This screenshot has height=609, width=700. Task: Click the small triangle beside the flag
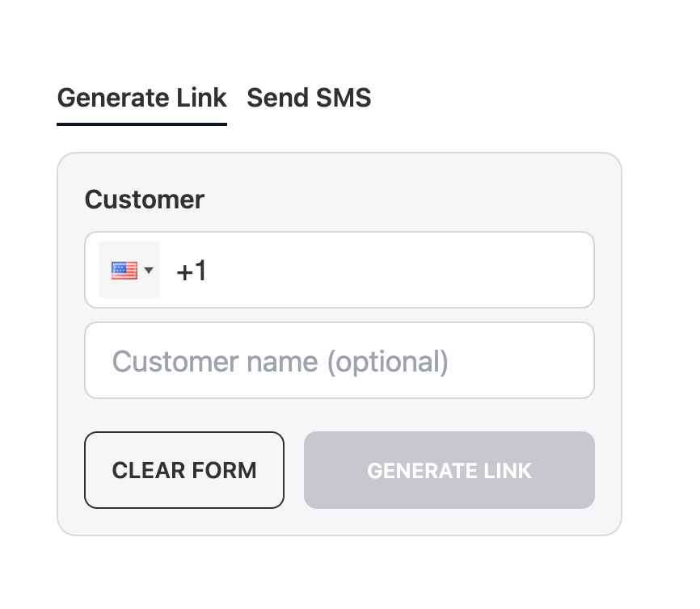[x=149, y=270]
